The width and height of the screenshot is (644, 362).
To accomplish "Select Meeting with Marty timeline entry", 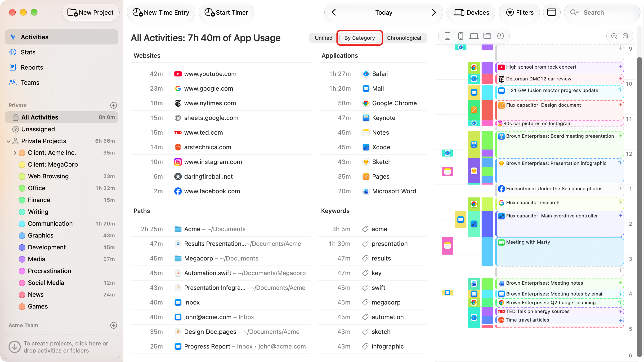I will coord(559,252).
